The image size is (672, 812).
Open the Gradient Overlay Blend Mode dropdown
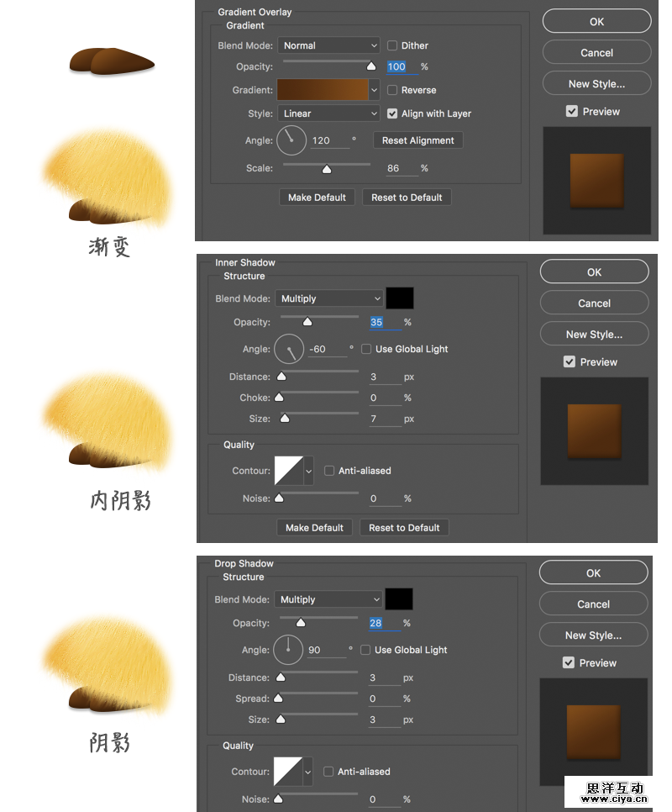328,45
